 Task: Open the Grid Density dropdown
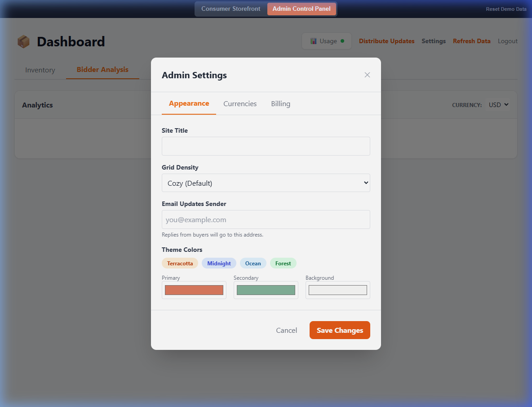[266, 183]
